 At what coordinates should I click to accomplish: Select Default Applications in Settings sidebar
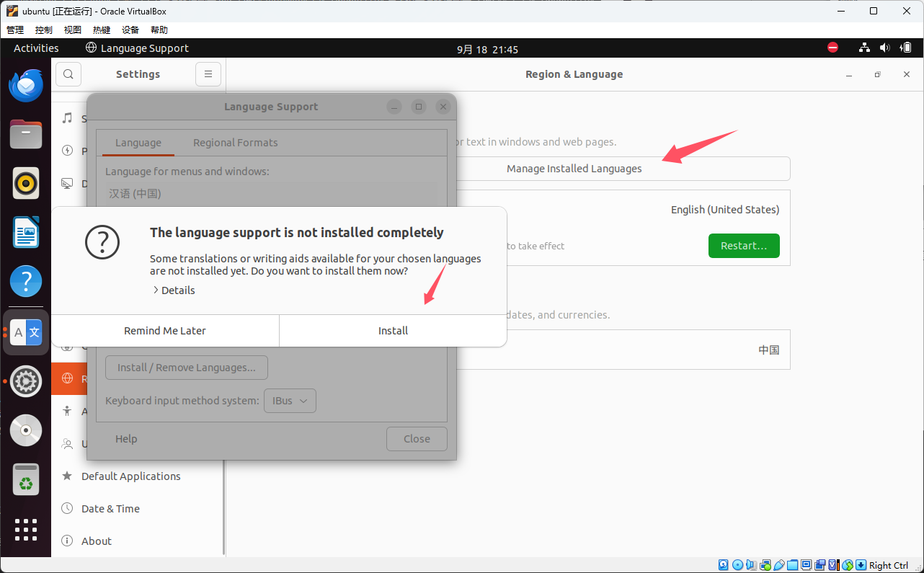[138, 476]
